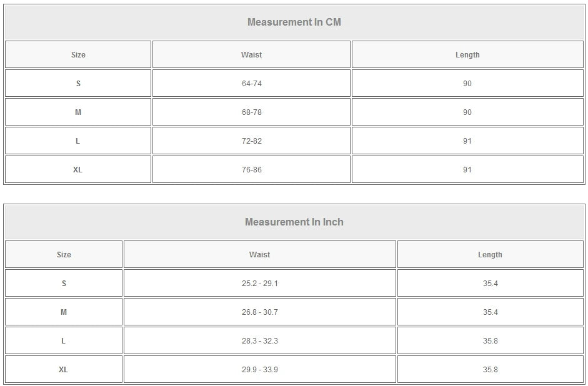Click the length 90 cell in S row
The width and height of the screenshot is (588, 386).
[x=467, y=84]
